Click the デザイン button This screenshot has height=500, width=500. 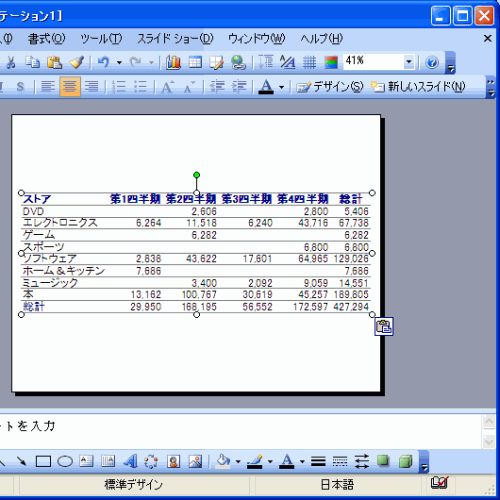330,87
